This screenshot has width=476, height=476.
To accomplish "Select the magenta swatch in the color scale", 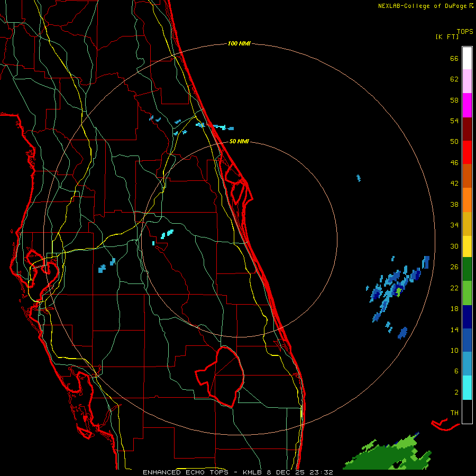I will click(x=467, y=105).
